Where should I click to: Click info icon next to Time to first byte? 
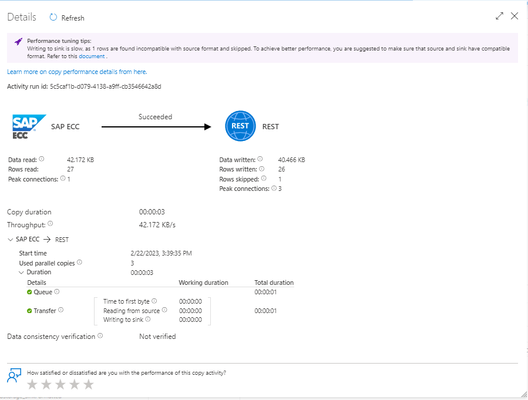click(154, 301)
